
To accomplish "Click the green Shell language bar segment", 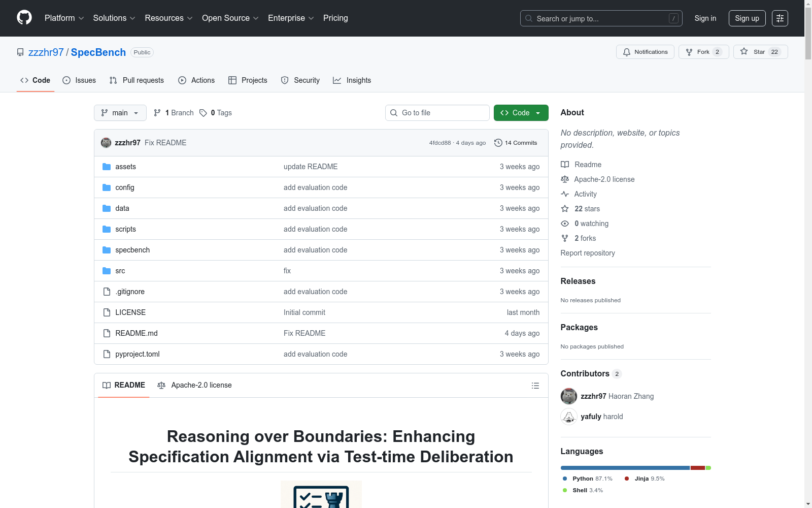I will pyautogui.click(x=708, y=468).
